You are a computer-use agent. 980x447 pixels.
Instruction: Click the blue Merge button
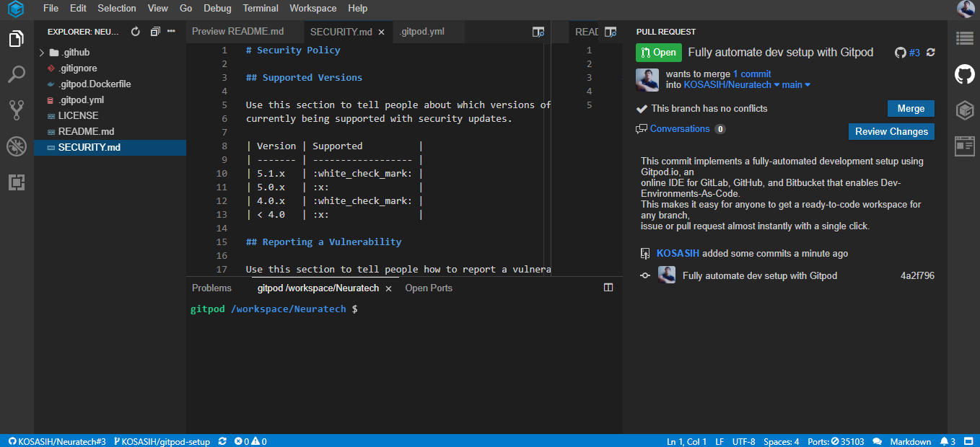click(911, 108)
